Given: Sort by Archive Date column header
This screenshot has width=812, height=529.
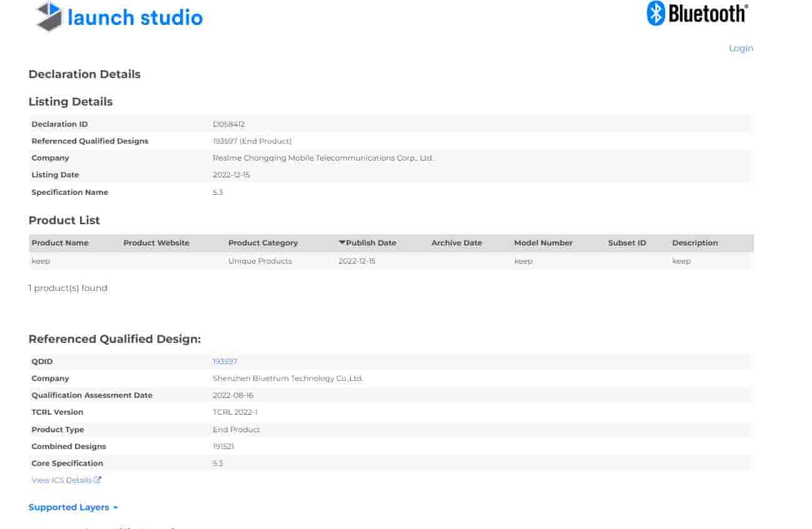Looking at the screenshot, I should 456,242.
